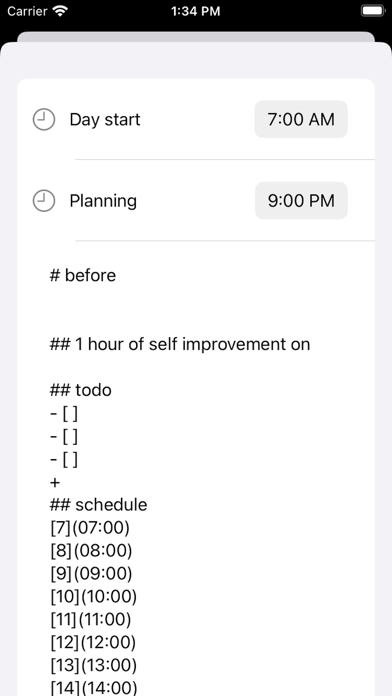Tap the clock icon beside Planning
Screen dimensions: 392x696
[44, 201]
